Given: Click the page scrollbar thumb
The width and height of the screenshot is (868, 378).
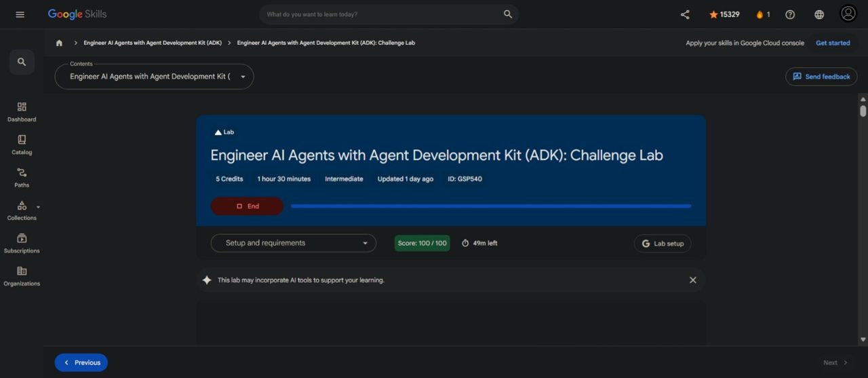Looking at the screenshot, I should pos(863,111).
